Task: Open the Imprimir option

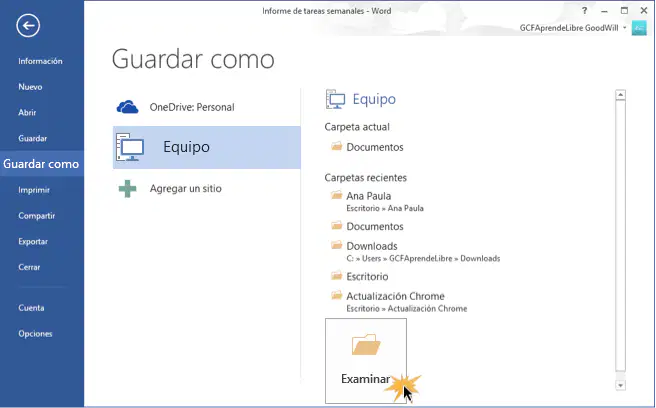Action: point(34,190)
